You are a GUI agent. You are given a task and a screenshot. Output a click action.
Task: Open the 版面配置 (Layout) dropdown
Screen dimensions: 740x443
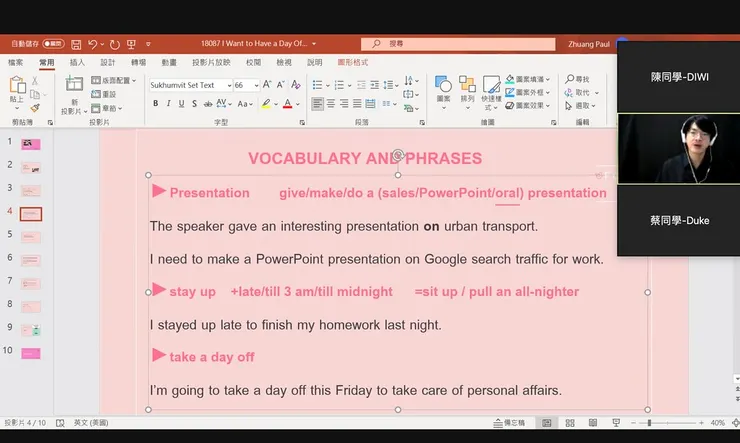coord(113,80)
